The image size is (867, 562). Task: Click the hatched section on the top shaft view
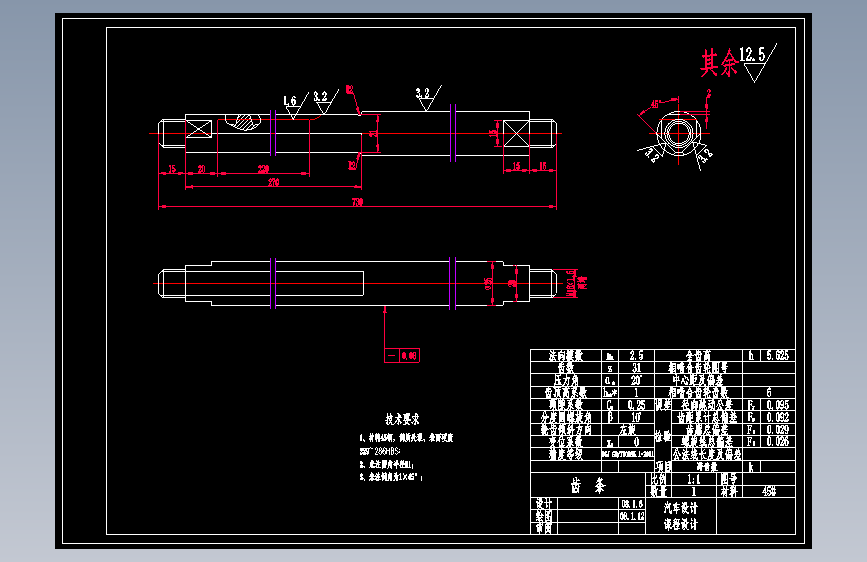coord(243,122)
